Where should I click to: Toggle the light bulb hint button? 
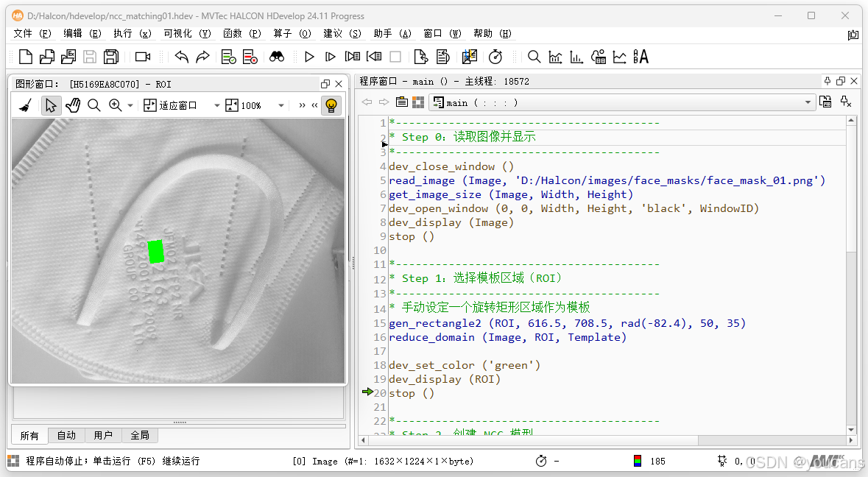coord(331,105)
